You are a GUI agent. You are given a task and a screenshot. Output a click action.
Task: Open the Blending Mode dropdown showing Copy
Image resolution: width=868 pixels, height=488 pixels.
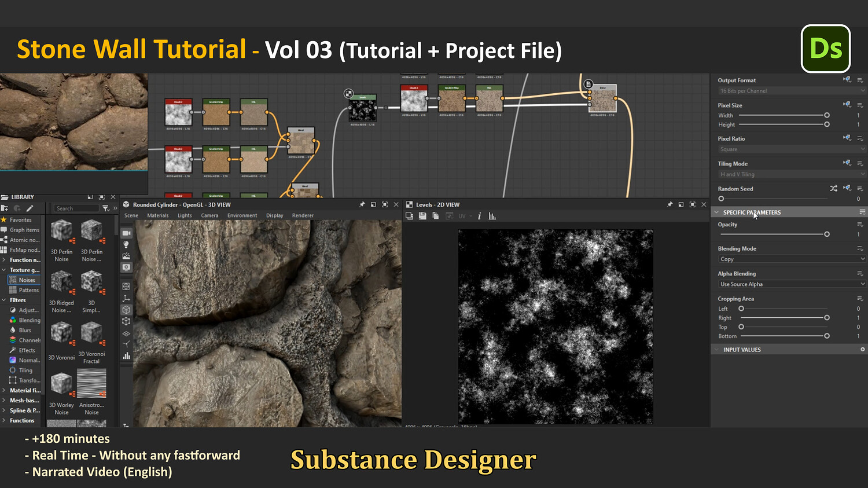[x=792, y=259]
